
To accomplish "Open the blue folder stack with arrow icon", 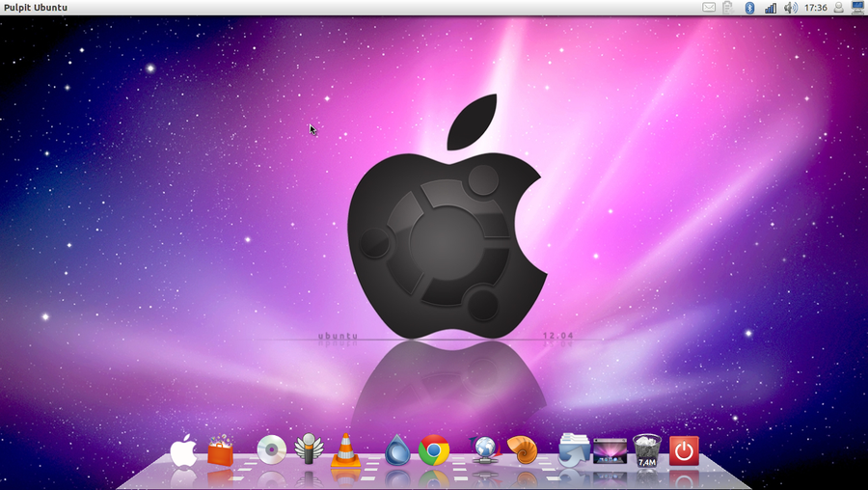I will coord(574,450).
